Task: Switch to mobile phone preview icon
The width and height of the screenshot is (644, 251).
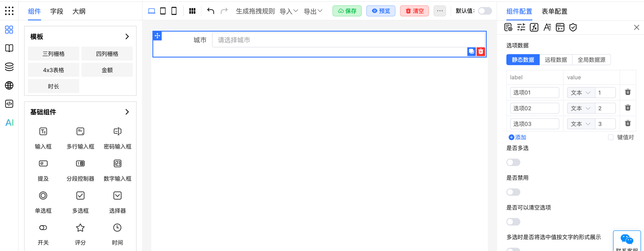Action: pos(174,11)
